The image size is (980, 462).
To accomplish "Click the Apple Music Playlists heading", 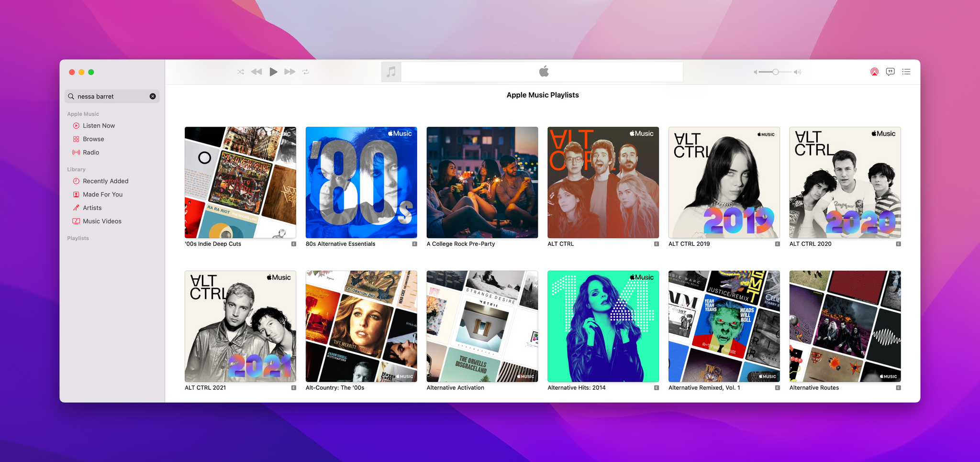I will click(543, 95).
